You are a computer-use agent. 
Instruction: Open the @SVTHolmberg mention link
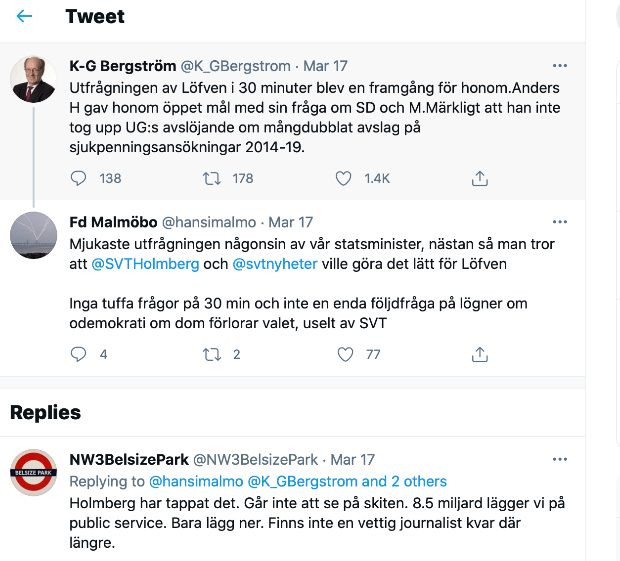(136, 263)
